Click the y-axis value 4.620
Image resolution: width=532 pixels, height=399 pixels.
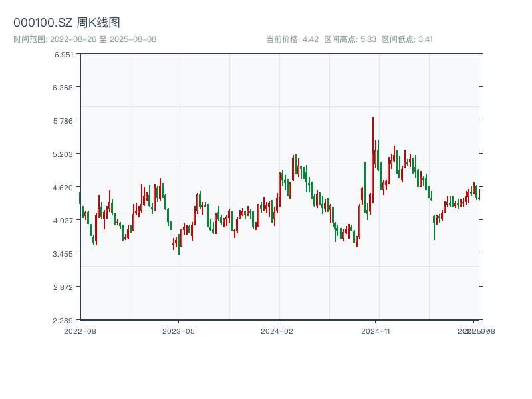point(63,188)
